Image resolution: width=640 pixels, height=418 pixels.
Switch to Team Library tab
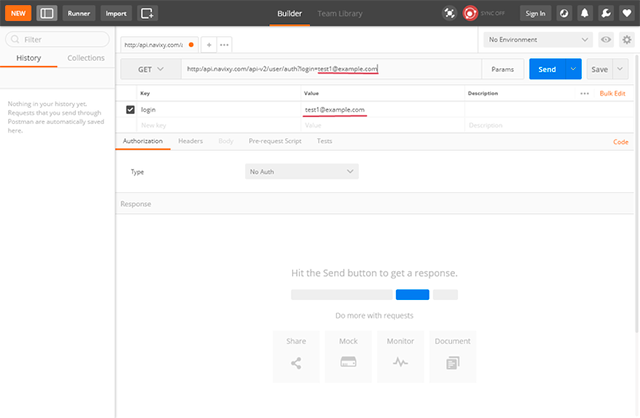point(340,13)
